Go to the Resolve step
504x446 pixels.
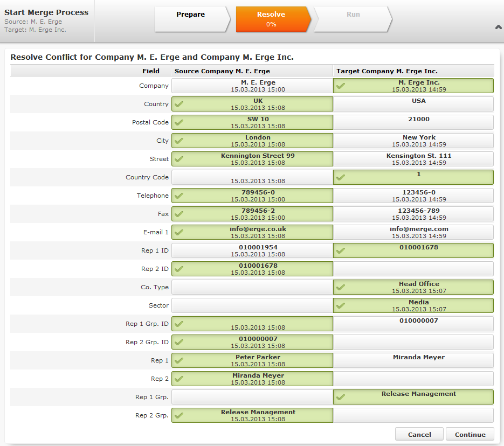(271, 19)
